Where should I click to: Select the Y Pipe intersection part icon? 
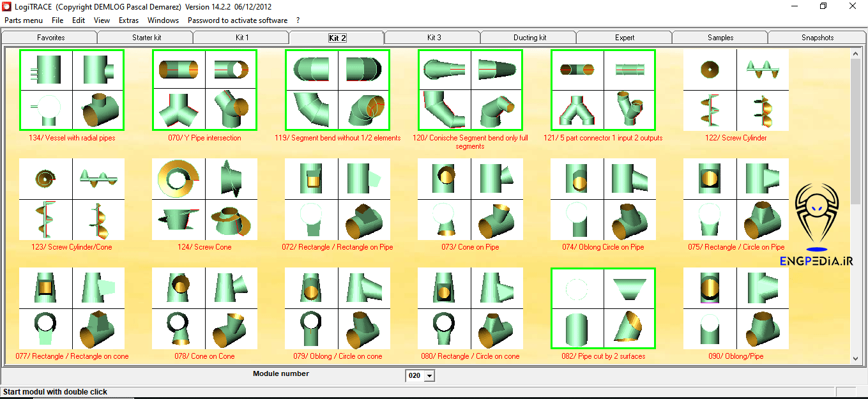click(x=204, y=90)
